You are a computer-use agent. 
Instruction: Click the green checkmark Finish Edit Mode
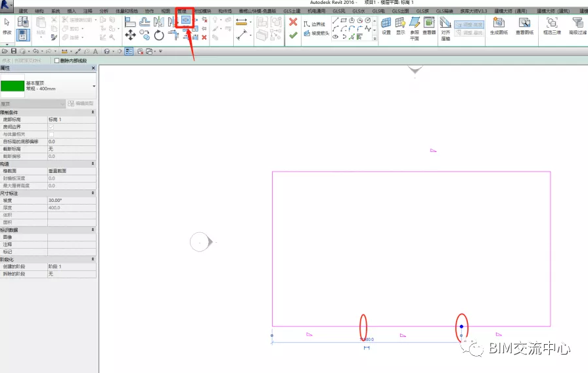[x=293, y=35]
